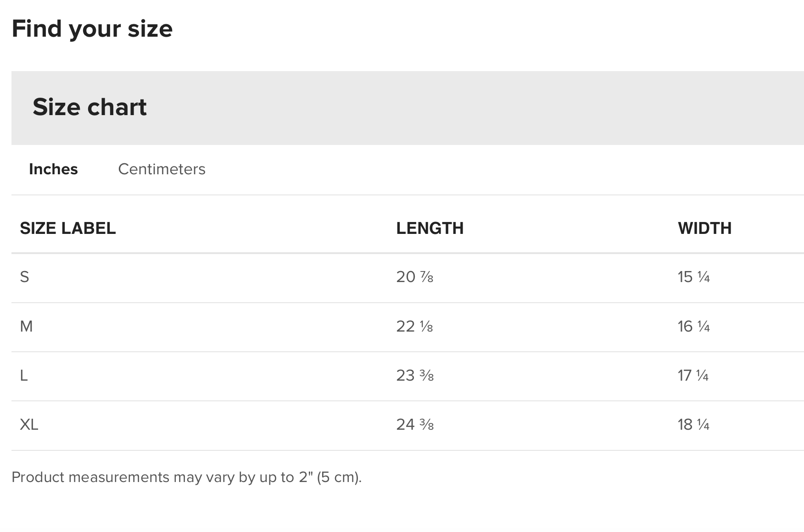Click the 18 ¼ width value
Viewport: 804px width, 532px height.
tap(694, 425)
